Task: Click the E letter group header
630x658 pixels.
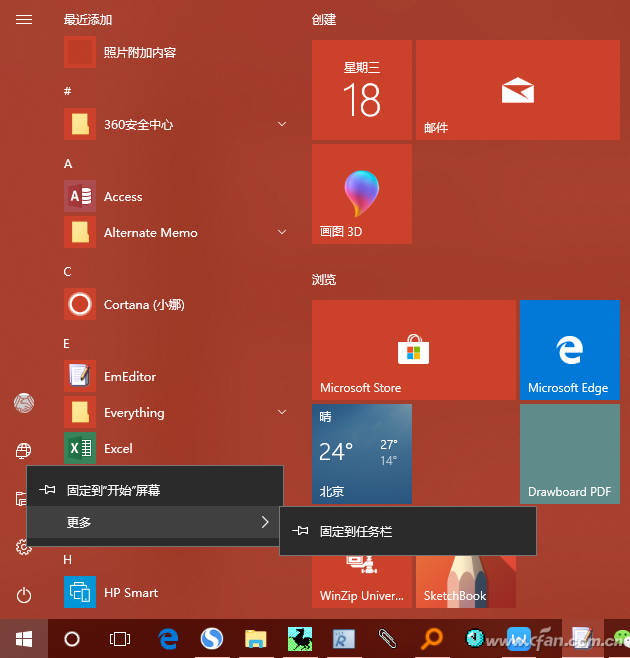Action: 66,344
